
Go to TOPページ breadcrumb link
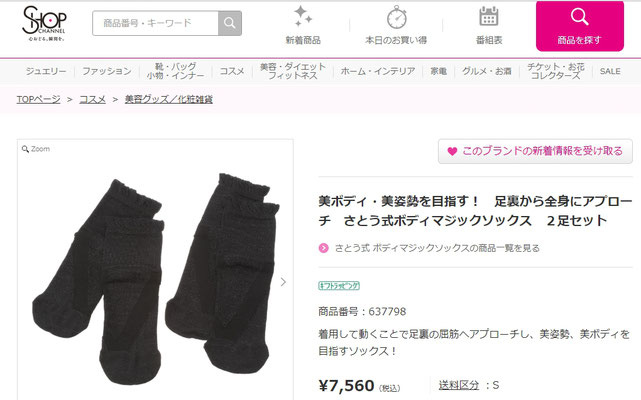pyautogui.click(x=38, y=99)
